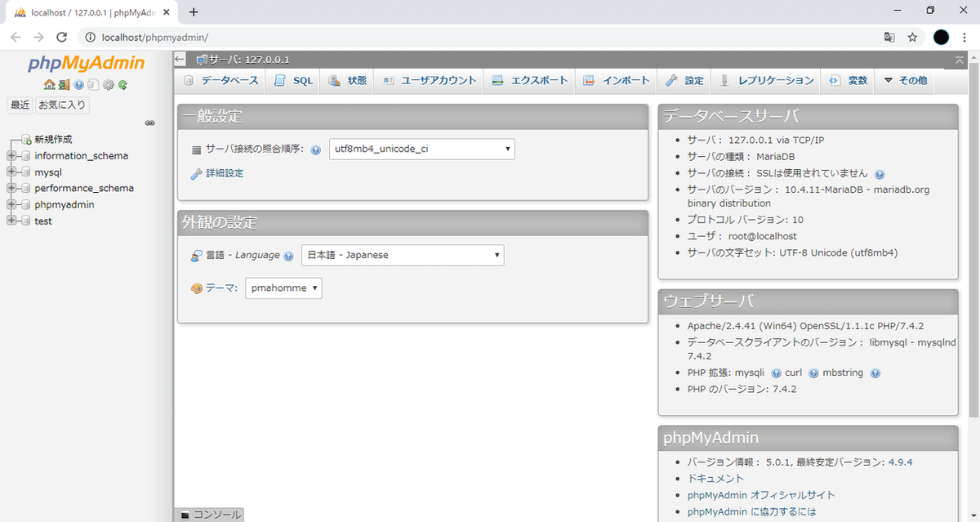Open the その他 more menu dropdown
This screenshot has width=980, height=522.
pyautogui.click(x=905, y=81)
